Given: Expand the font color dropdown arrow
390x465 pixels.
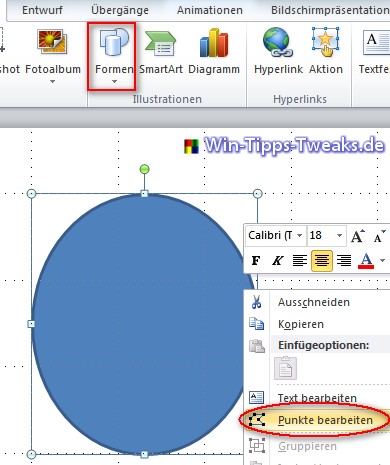Looking at the screenshot, I should click(x=382, y=261).
